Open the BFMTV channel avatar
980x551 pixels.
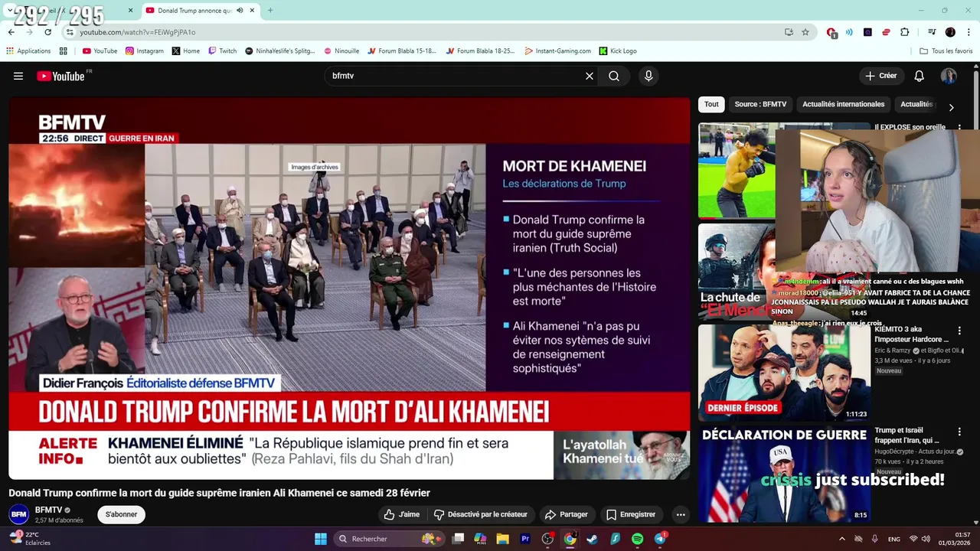(19, 514)
